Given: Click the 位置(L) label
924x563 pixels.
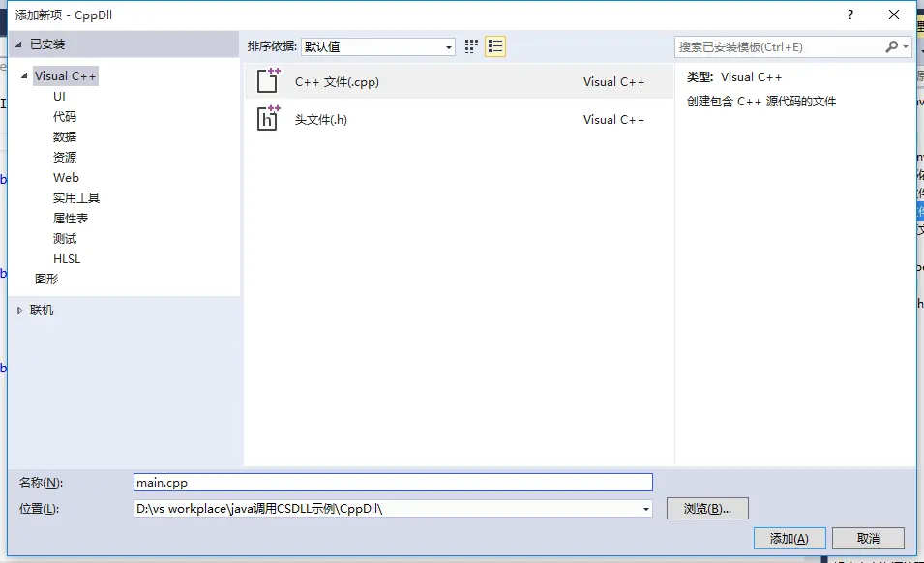Looking at the screenshot, I should (39, 509).
